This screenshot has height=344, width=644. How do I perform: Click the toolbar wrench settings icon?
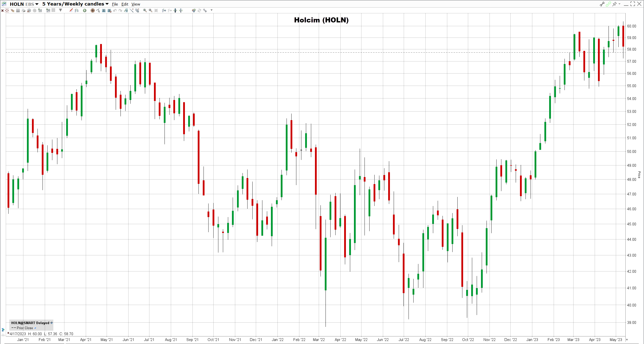click(x=205, y=11)
